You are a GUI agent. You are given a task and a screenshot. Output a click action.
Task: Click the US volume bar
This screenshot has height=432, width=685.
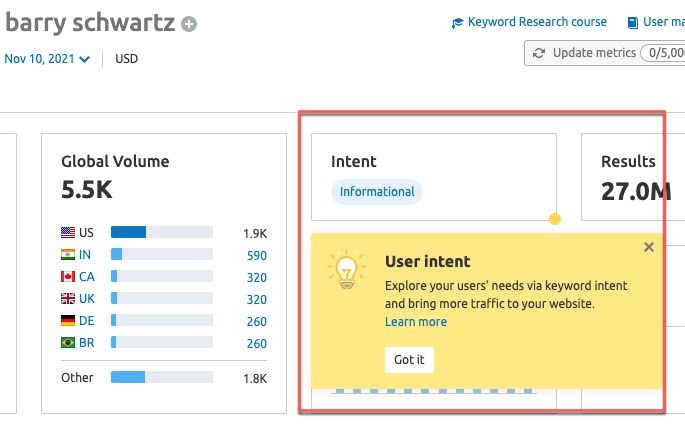coord(162,232)
